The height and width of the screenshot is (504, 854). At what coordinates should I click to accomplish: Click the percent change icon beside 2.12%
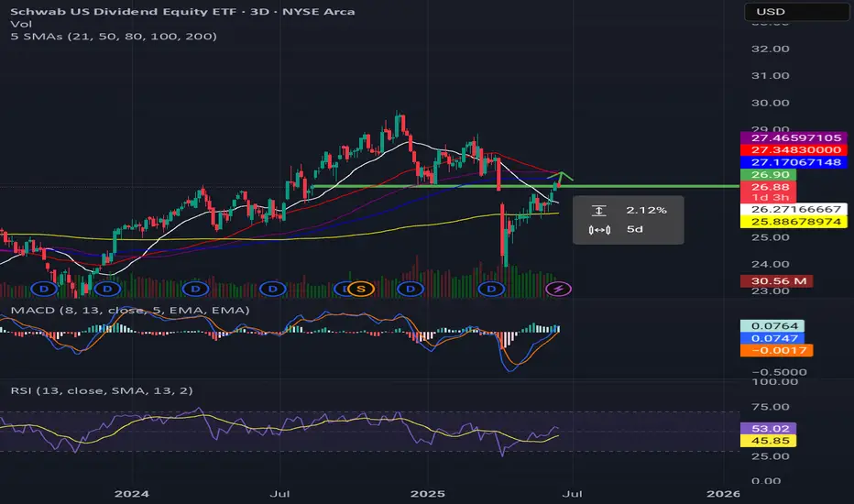pos(598,211)
